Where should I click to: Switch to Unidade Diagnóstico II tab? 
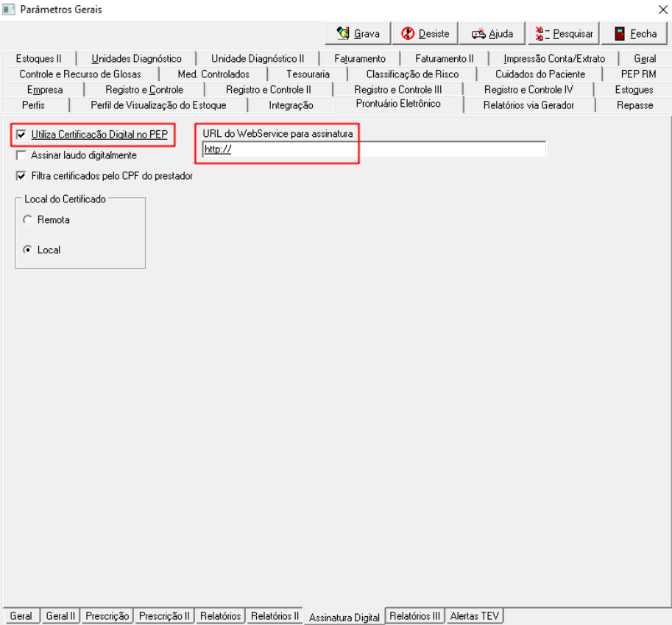[258, 59]
